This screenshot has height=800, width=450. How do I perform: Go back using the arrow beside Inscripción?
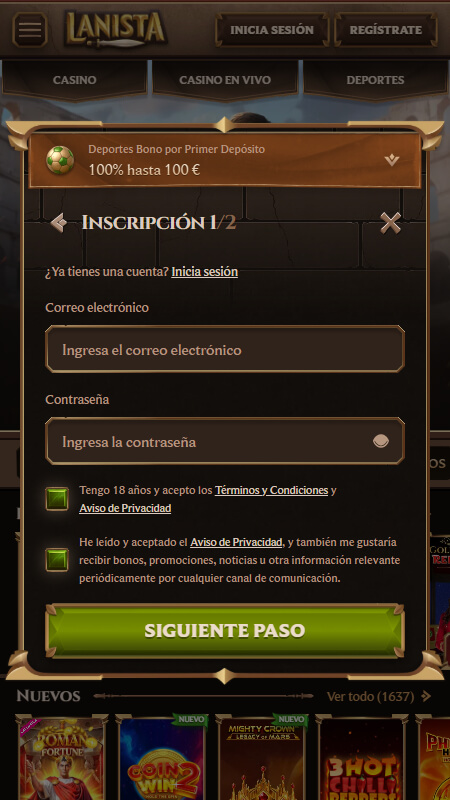coord(59,222)
